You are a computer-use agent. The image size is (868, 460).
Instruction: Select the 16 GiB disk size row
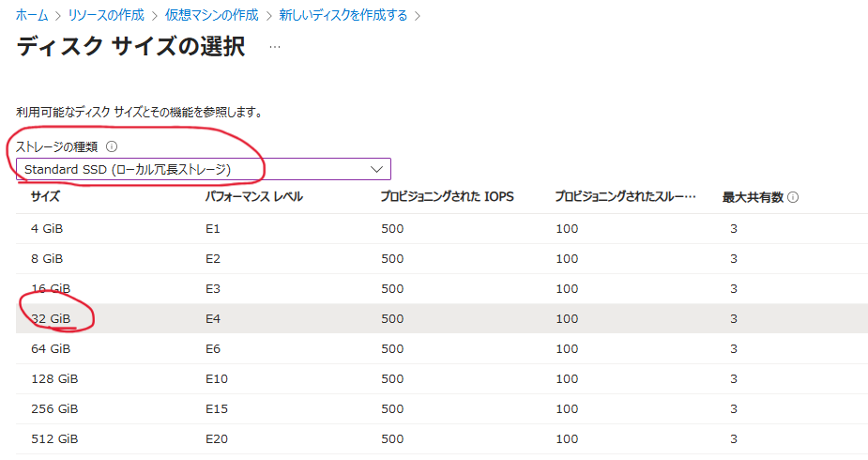[x=442, y=288]
